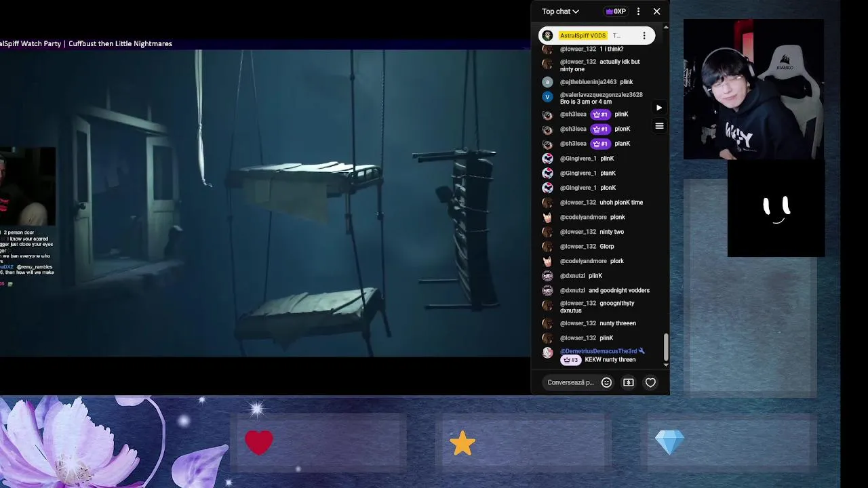Screen dimensions: 868x488
Task: Open the emoji picker in chat
Action: point(606,383)
